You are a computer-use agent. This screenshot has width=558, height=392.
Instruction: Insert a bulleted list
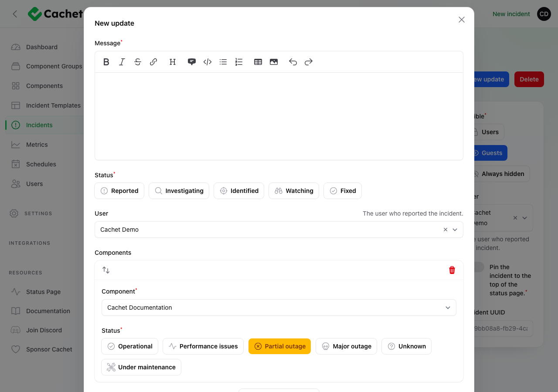(223, 62)
